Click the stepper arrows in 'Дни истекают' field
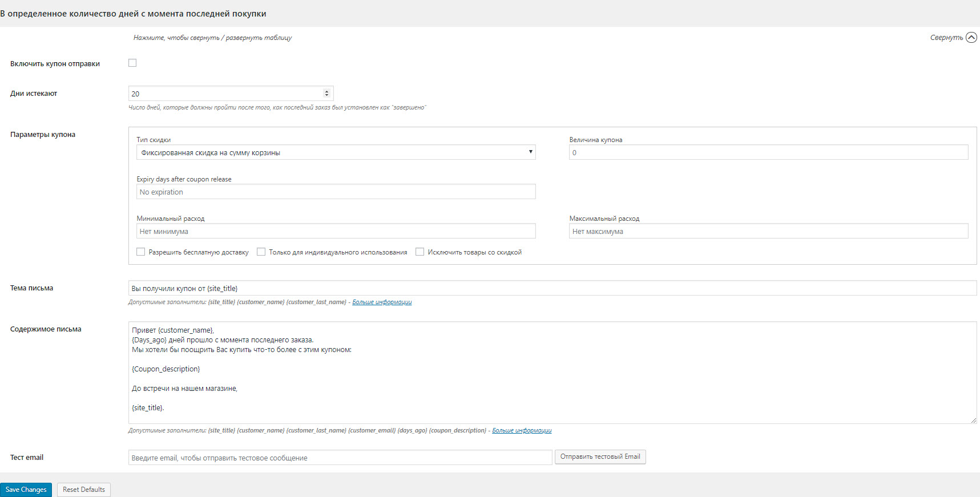This screenshot has height=497, width=980. (326, 94)
